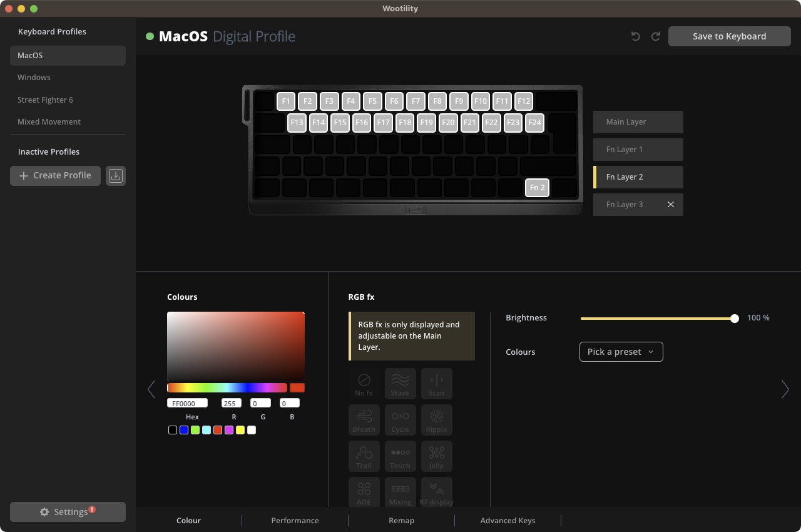This screenshot has height=532, width=801.
Task: Select the Wave RGB effect
Action: [x=400, y=384]
